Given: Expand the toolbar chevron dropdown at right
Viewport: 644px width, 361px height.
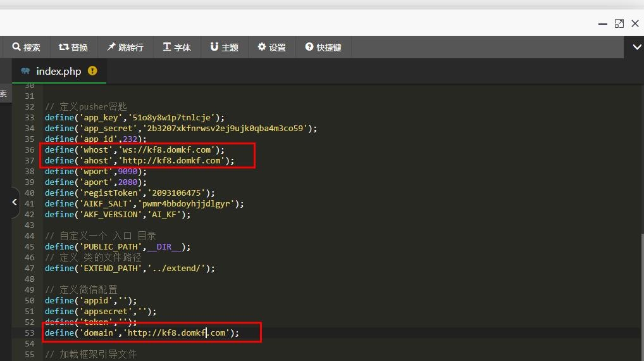Looking at the screenshot, I should click(x=635, y=47).
